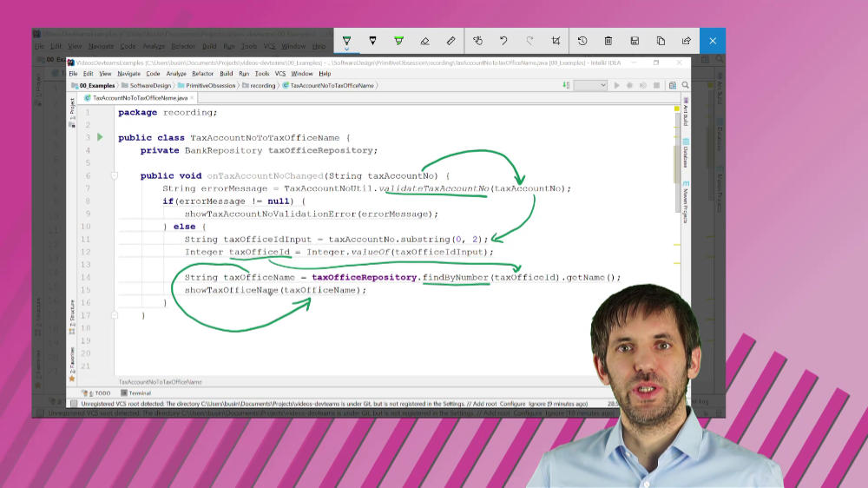The width and height of the screenshot is (868, 488).
Task: Open the Terminal tool window
Action: tap(137, 393)
